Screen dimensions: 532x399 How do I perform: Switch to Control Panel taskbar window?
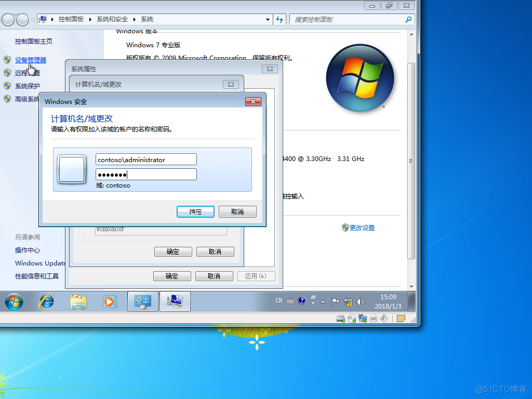(x=143, y=301)
